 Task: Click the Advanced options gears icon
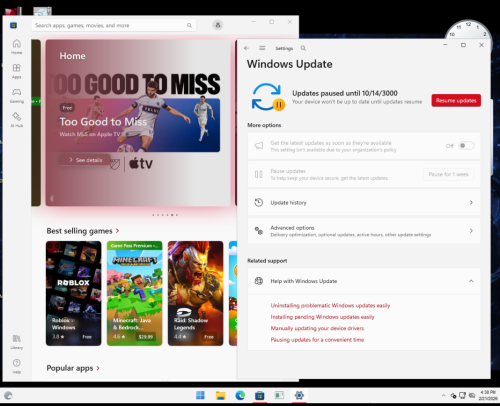coord(259,231)
